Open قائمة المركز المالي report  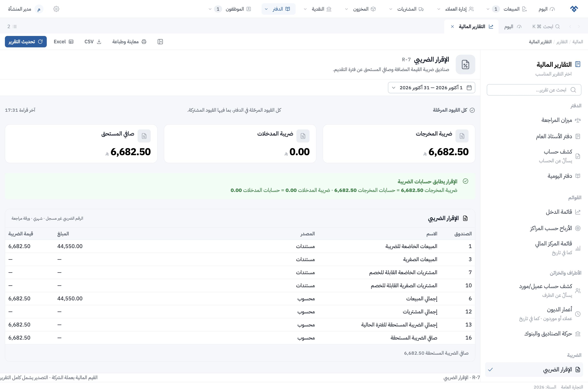click(534, 248)
